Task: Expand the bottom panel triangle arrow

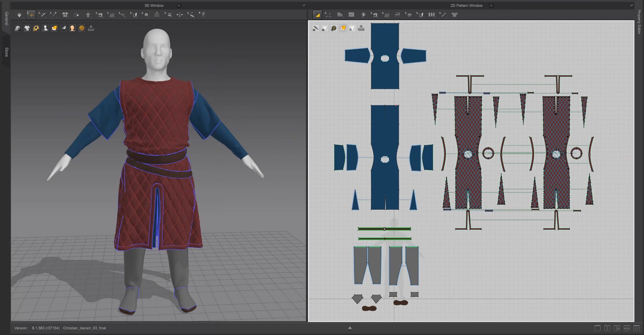Action: pyautogui.click(x=350, y=328)
